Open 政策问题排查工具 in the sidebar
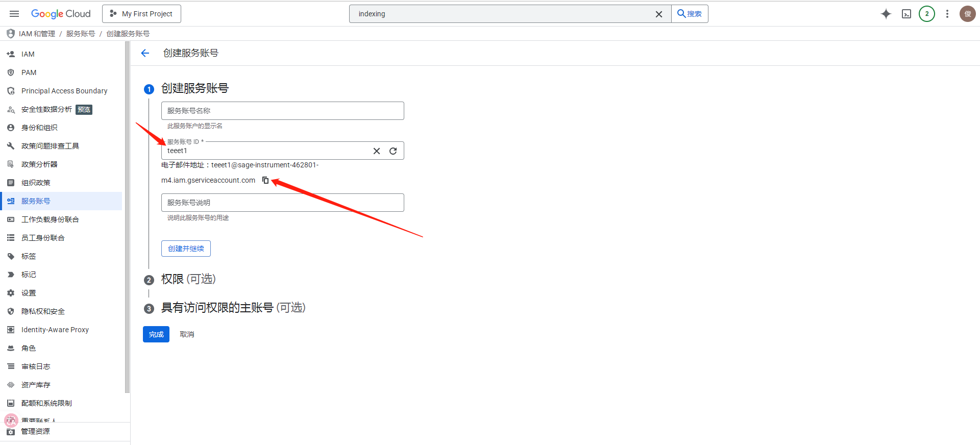This screenshot has height=445, width=980. 61,146
